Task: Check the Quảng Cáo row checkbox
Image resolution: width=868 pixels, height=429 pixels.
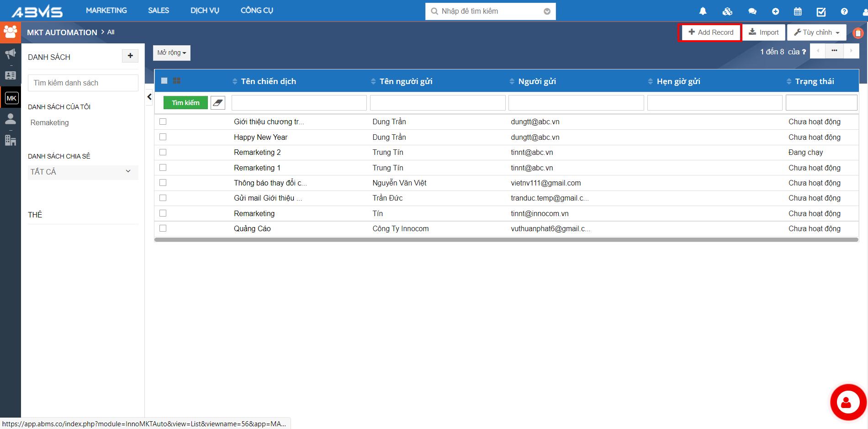Action: click(163, 228)
